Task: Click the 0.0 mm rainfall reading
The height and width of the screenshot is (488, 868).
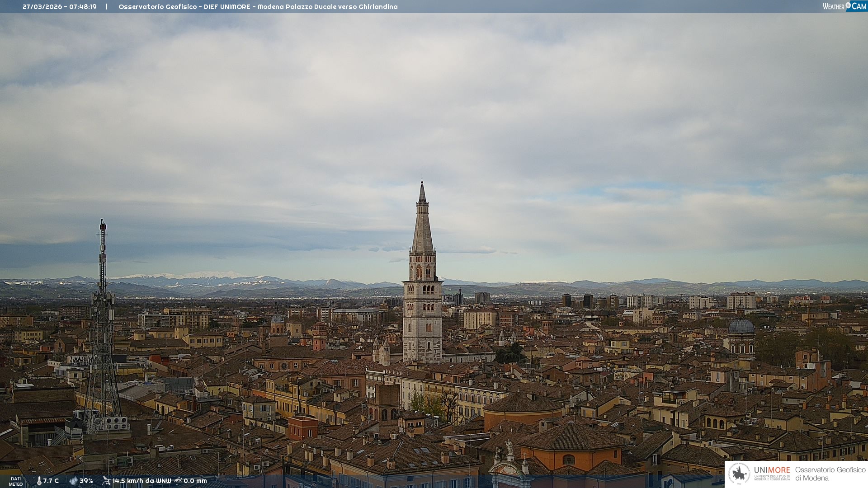Action: pos(195,481)
